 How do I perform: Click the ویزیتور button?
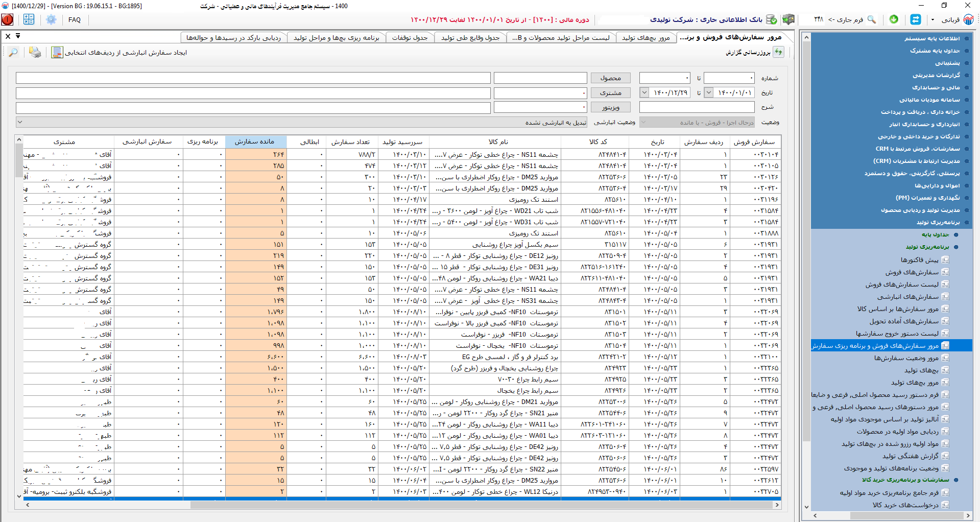[611, 107]
